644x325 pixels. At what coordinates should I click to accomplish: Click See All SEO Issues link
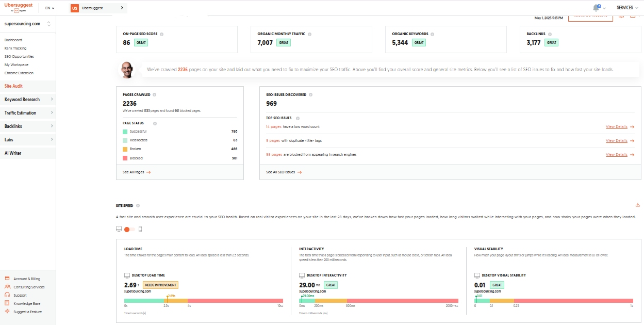[284, 172]
